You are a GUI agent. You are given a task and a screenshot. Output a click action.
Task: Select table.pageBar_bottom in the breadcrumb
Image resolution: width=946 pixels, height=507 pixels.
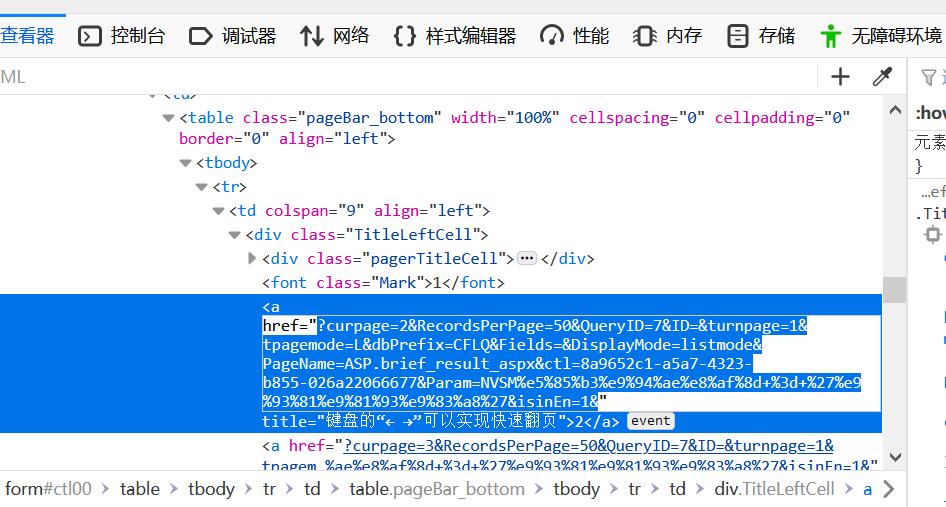[x=437, y=489]
